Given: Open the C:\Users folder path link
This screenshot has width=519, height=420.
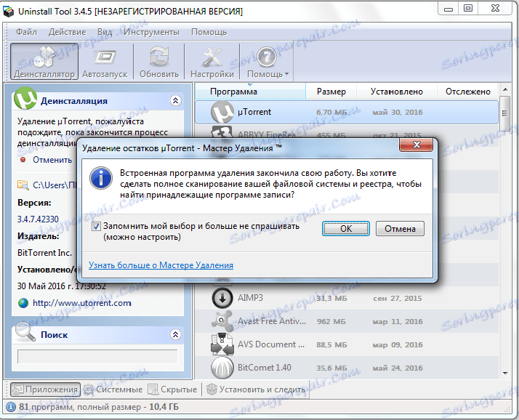Looking at the screenshot, I should pos(55,185).
